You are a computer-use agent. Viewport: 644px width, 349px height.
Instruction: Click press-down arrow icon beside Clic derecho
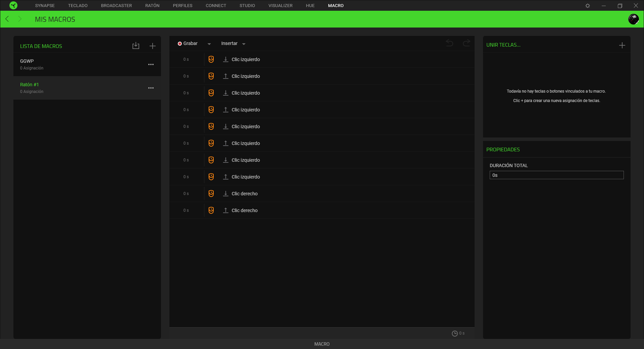click(226, 194)
